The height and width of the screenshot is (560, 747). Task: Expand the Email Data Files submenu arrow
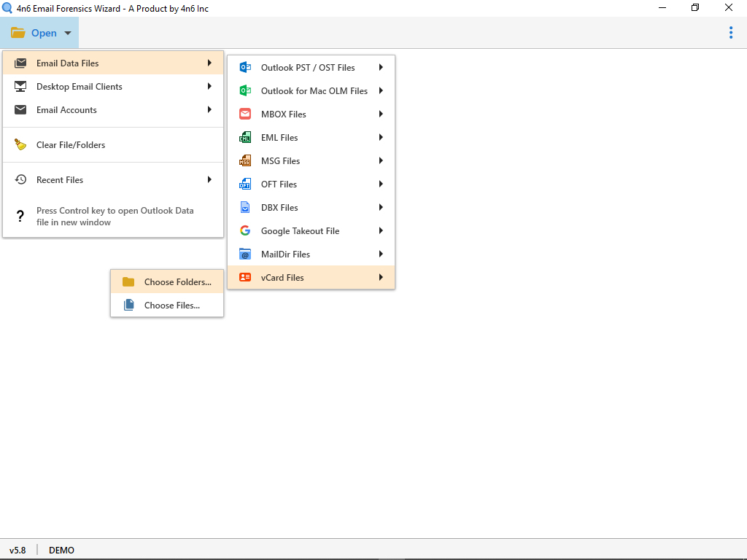tap(209, 63)
